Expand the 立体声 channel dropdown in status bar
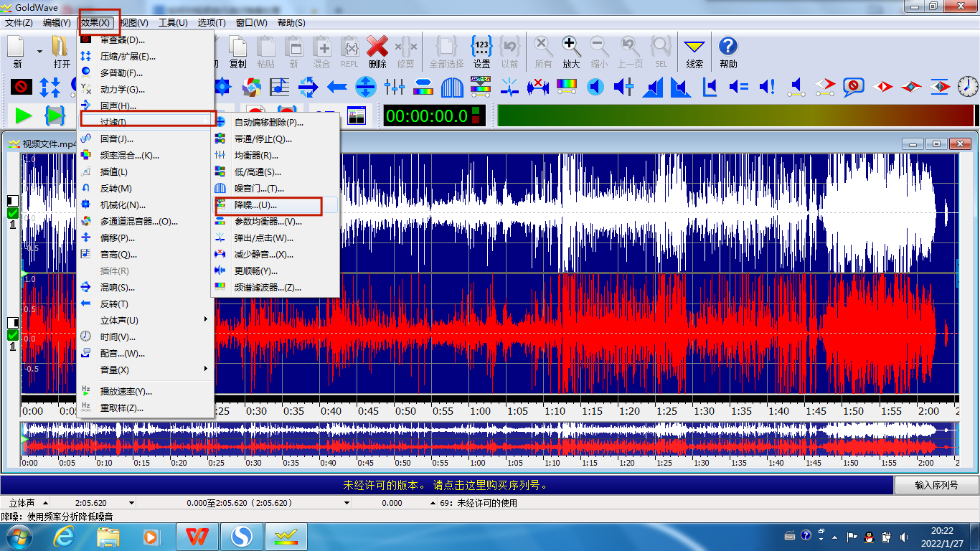This screenshot has height=551, width=980. coord(45,503)
